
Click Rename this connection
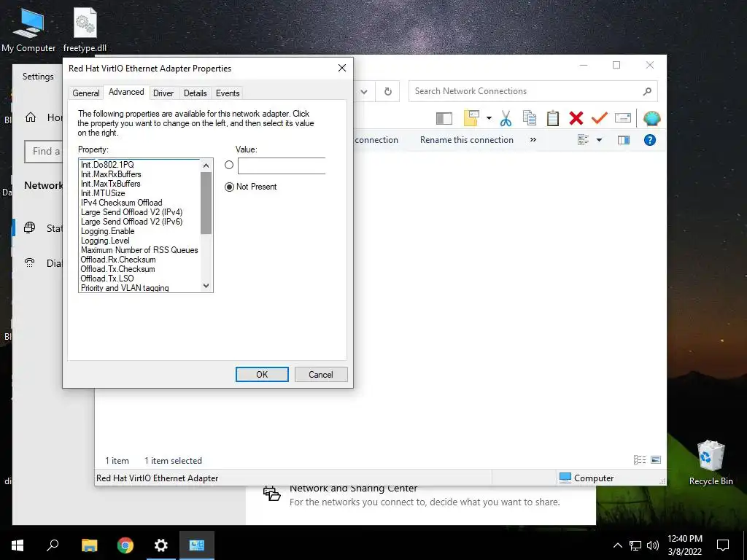pyautogui.click(x=466, y=140)
